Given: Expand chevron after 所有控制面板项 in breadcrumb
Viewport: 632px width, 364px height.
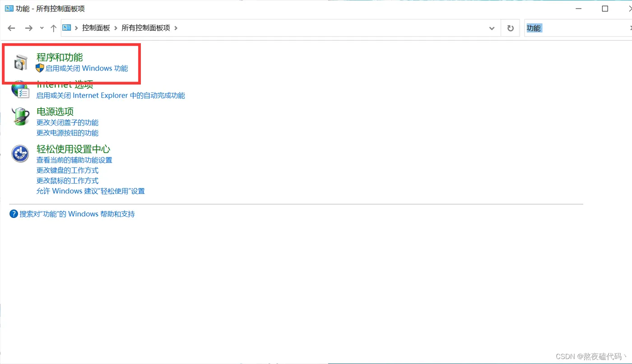Looking at the screenshot, I should point(176,28).
